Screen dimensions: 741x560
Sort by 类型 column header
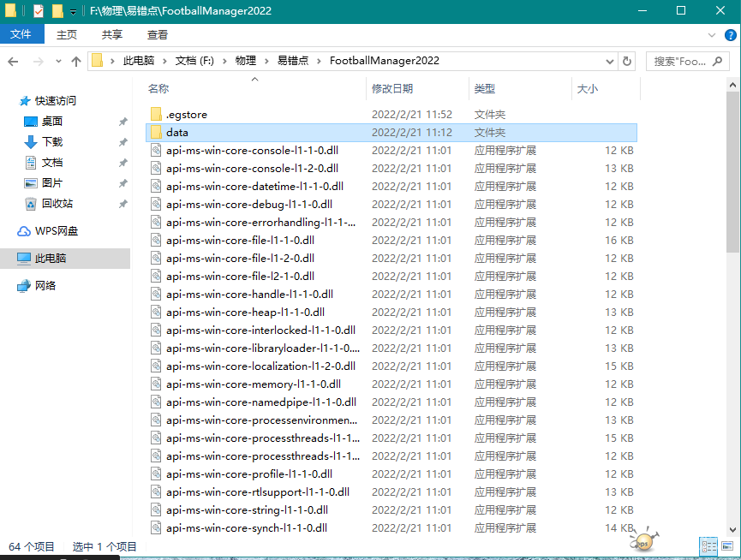coord(520,88)
